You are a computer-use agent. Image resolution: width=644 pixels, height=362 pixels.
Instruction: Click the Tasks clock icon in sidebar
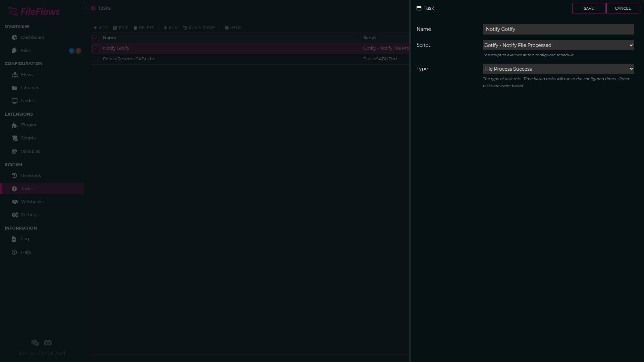coord(14,189)
